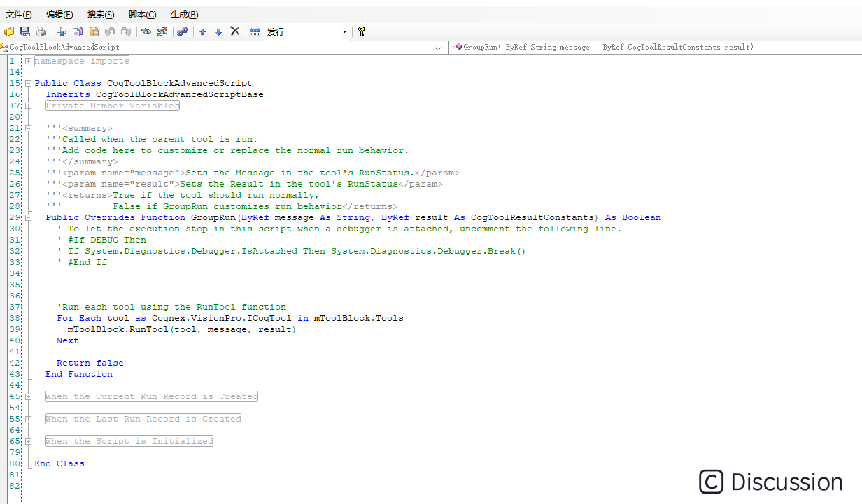The height and width of the screenshot is (504, 862).
Task: Click 'When the Current Run Record is Created'
Action: pyautogui.click(x=152, y=396)
